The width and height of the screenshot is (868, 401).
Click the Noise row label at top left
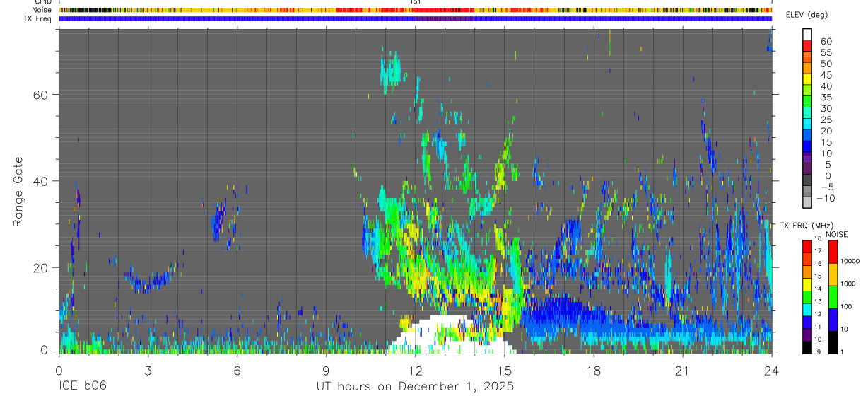[43, 10]
